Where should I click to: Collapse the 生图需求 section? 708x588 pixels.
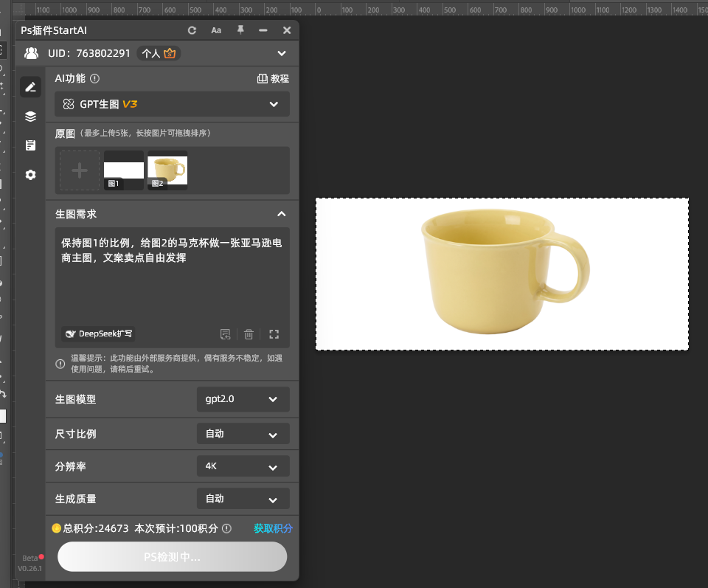[281, 214]
